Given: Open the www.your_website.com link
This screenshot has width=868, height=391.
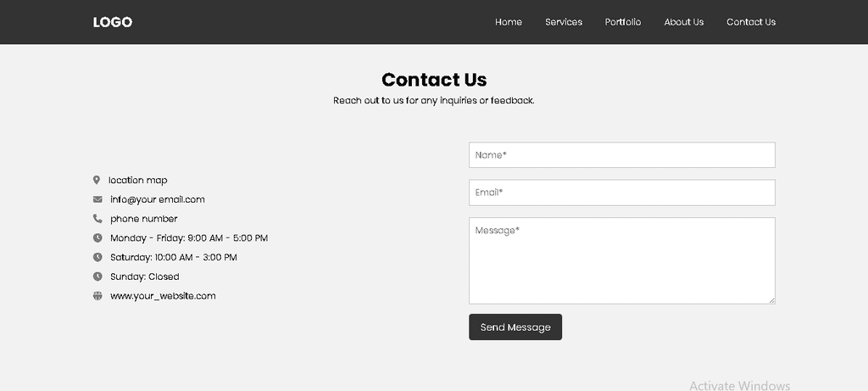Looking at the screenshot, I should click(163, 296).
